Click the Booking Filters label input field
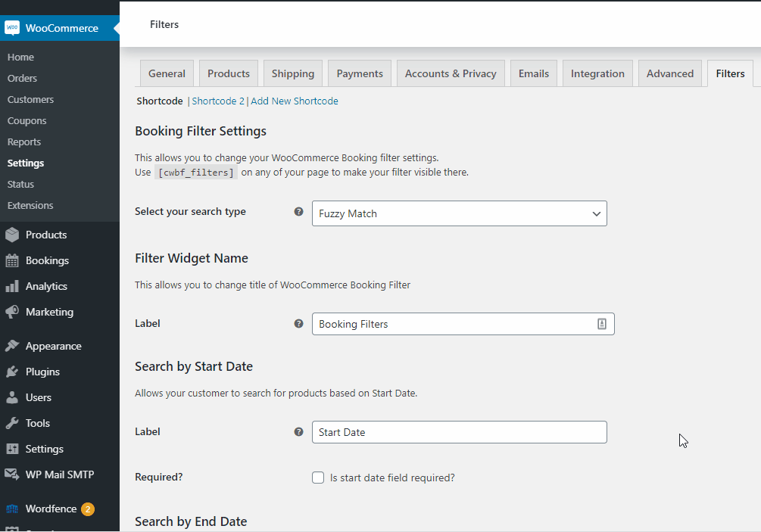 pos(454,324)
